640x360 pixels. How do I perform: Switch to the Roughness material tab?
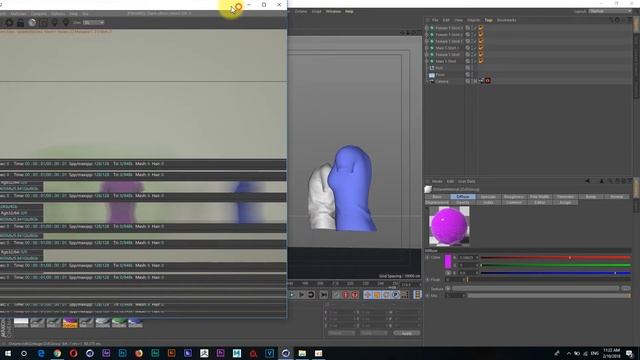point(513,197)
